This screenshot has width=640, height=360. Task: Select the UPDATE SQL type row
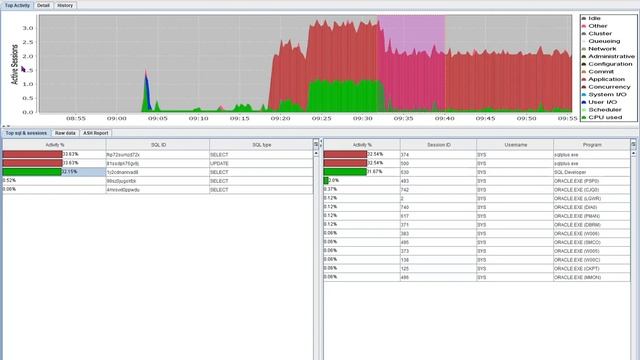click(x=158, y=163)
